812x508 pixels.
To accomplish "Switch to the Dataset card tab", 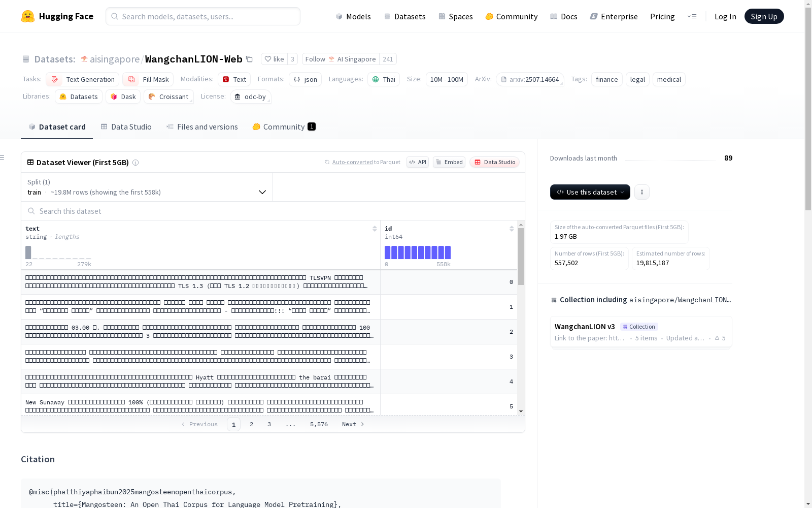I will coord(57,127).
